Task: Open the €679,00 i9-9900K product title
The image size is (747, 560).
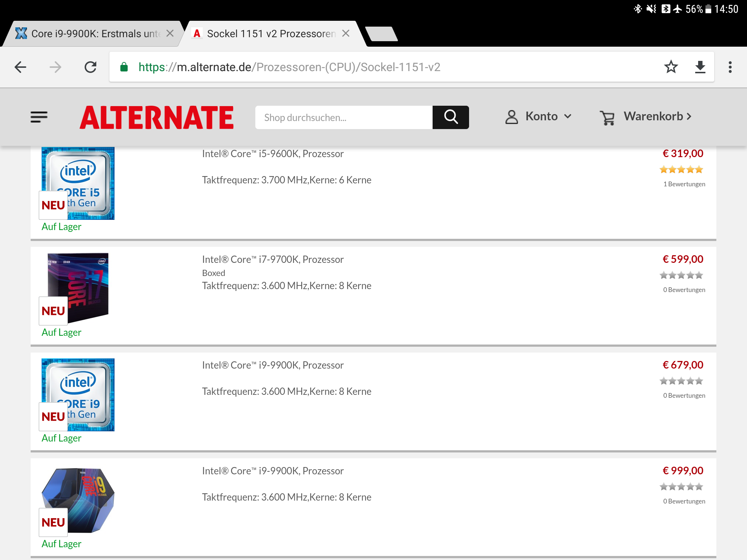Action: (273, 365)
